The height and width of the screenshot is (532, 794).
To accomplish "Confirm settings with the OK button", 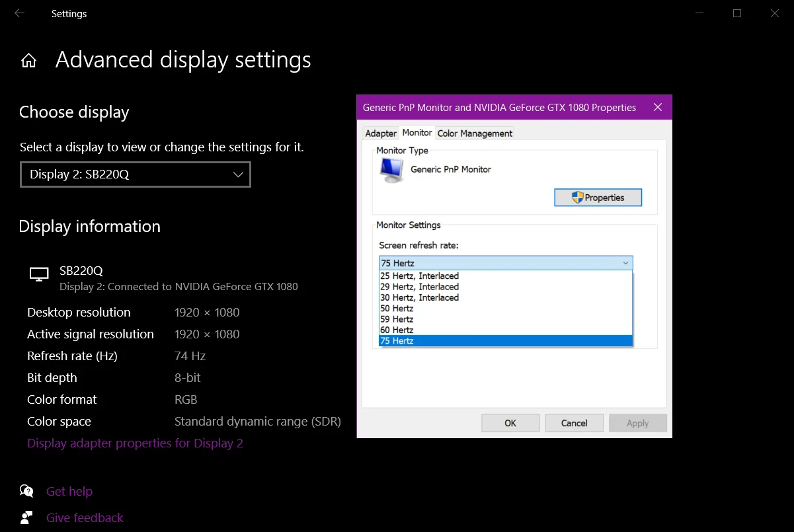I will tap(510, 422).
